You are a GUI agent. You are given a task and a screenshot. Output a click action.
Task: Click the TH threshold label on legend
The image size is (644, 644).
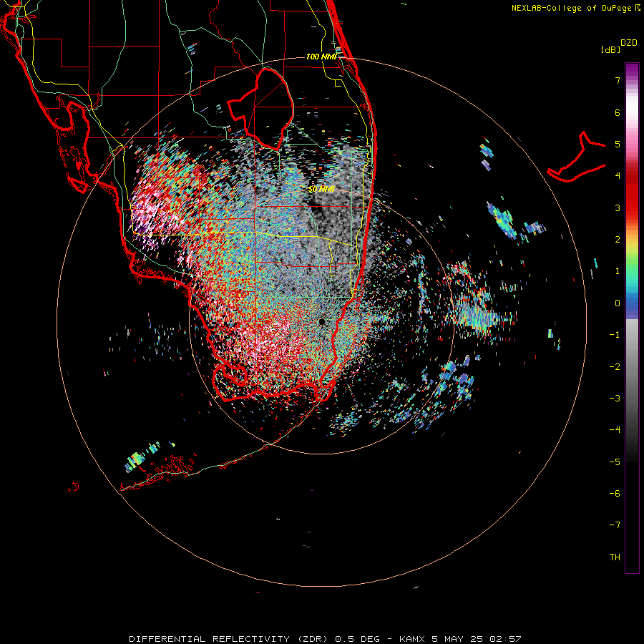click(x=615, y=557)
